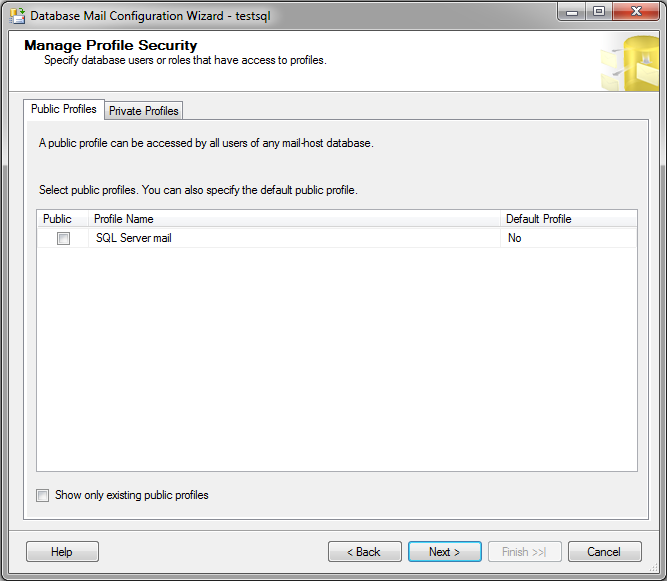Click the Database Mail wizard title bar icon

17,16
